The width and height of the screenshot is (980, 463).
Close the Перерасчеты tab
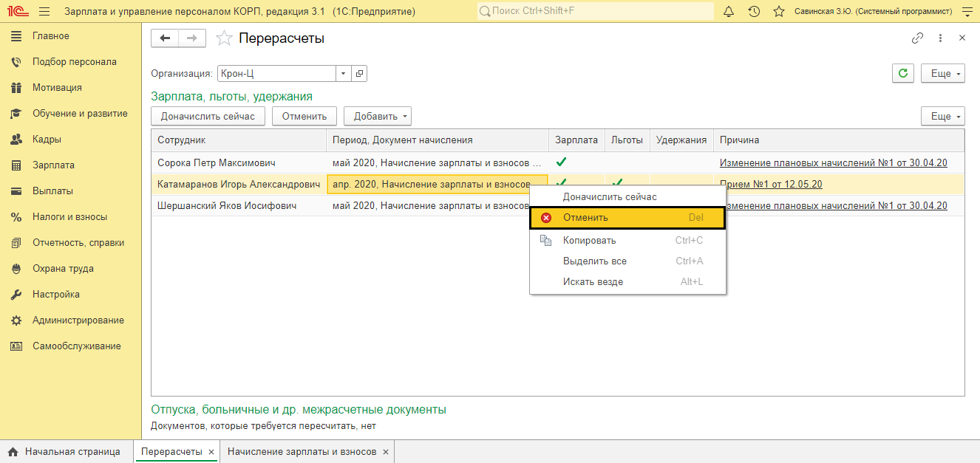tap(211, 451)
